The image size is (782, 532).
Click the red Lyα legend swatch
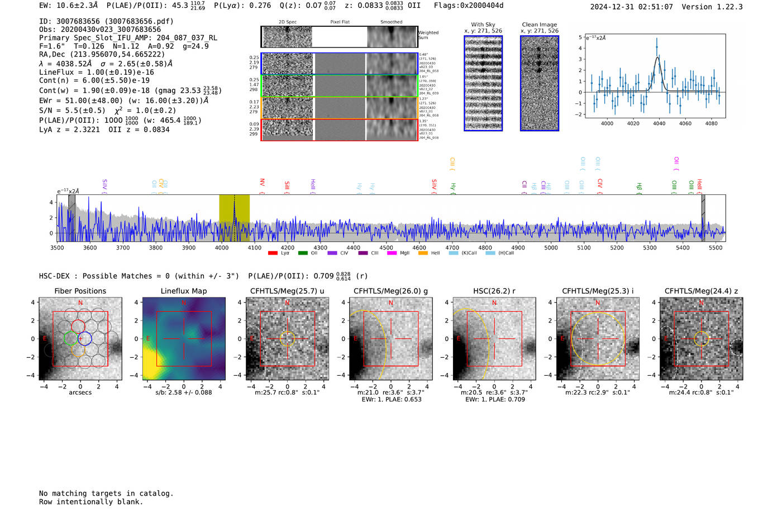tap(273, 253)
